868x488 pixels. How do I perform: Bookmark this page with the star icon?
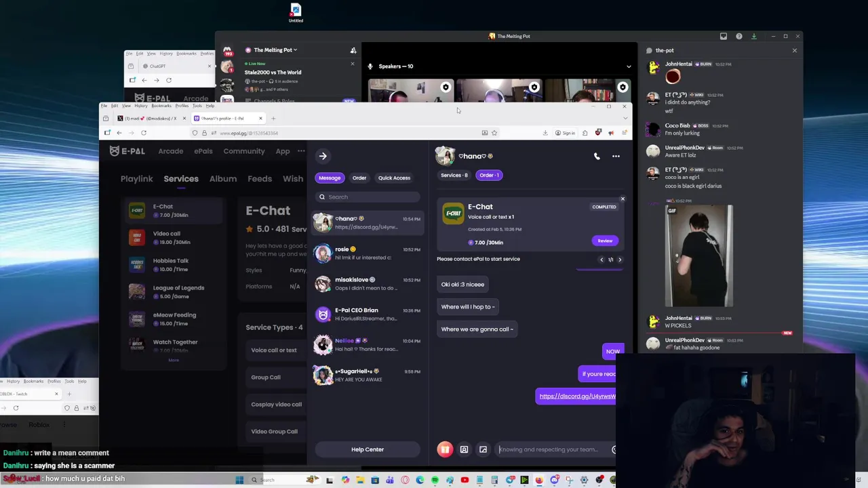point(494,133)
